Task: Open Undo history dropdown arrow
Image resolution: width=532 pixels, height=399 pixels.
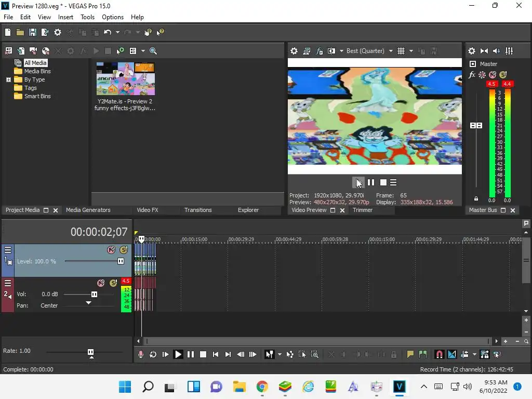Action: pyautogui.click(x=117, y=32)
